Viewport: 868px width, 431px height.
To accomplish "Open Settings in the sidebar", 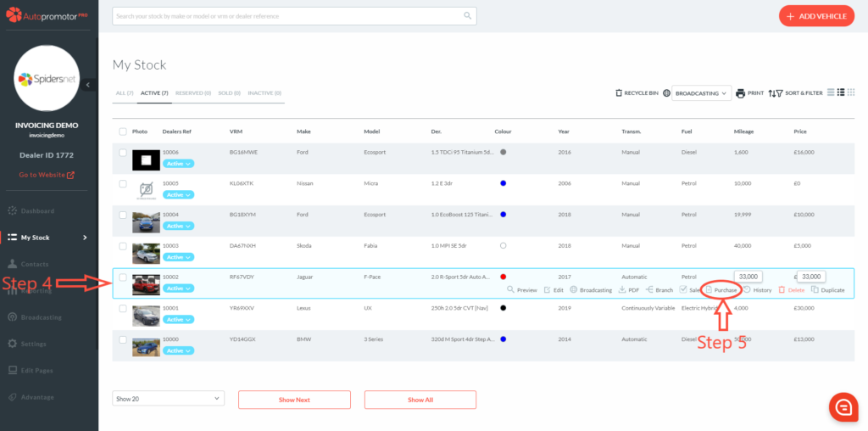I will (x=33, y=344).
